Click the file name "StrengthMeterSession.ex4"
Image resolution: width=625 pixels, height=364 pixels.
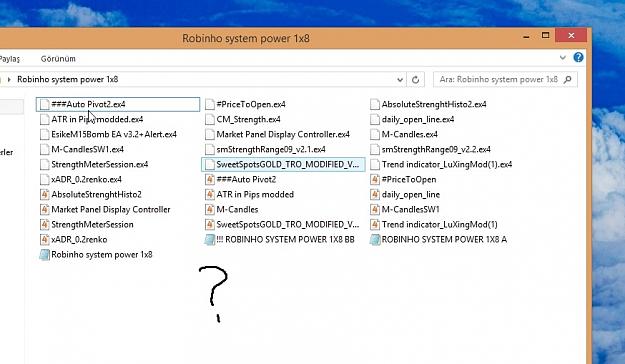(100, 165)
